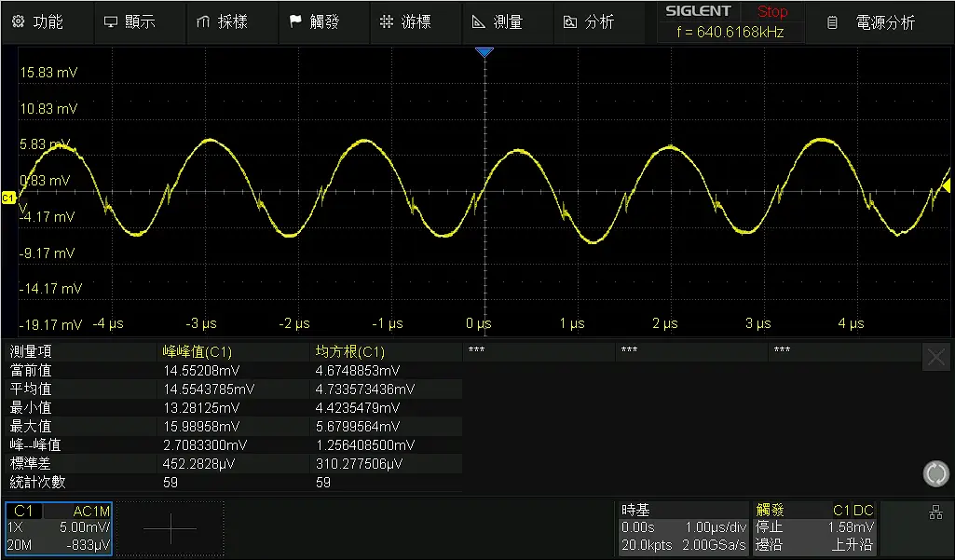Open the 顯示 display menu

click(130, 22)
